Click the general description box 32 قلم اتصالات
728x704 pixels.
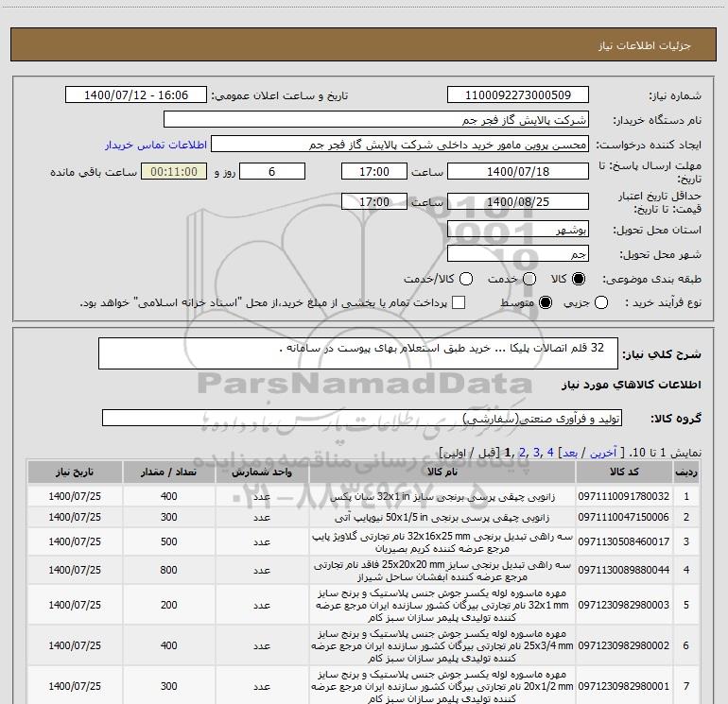point(358,353)
